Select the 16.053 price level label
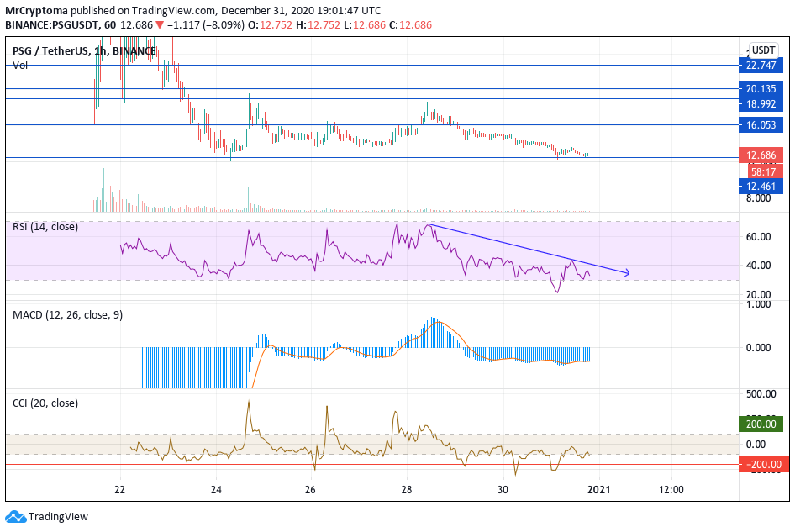Screen dimensions: 795x532 click(x=761, y=124)
